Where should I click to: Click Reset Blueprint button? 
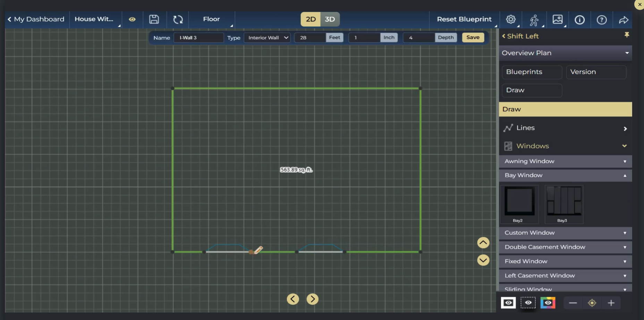click(x=464, y=19)
